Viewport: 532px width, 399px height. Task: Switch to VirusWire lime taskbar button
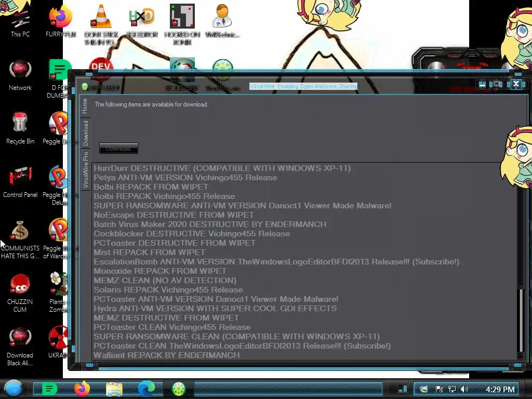(x=179, y=389)
